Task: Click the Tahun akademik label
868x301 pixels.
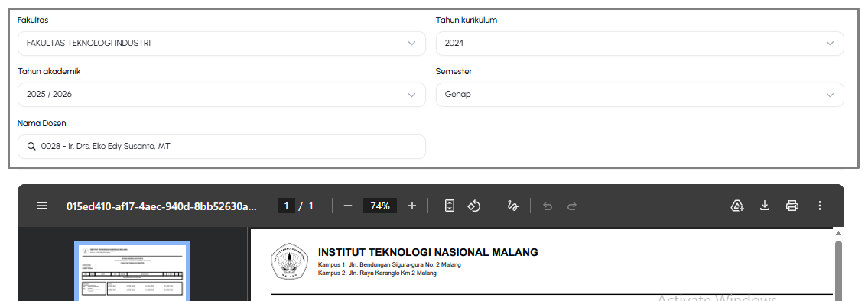Action: coord(49,71)
